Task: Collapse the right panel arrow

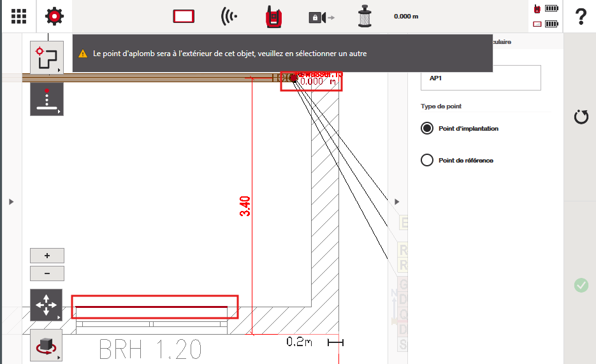Action: click(397, 201)
